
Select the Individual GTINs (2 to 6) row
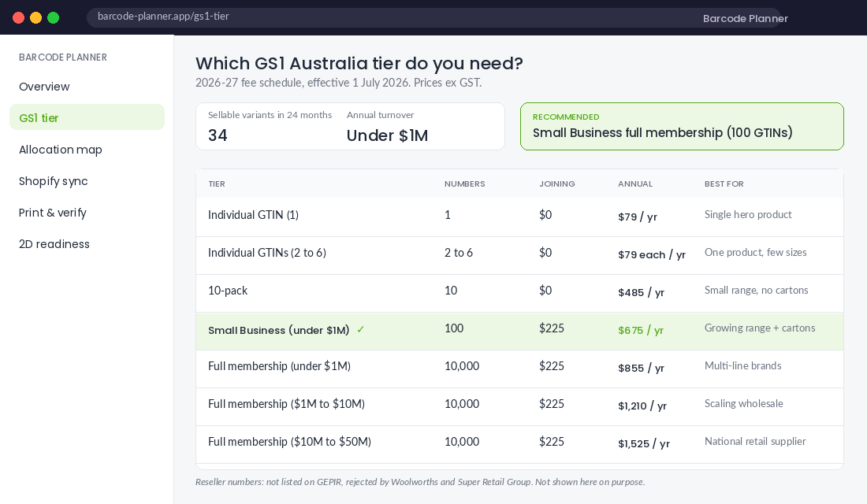(x=519, y=255)
